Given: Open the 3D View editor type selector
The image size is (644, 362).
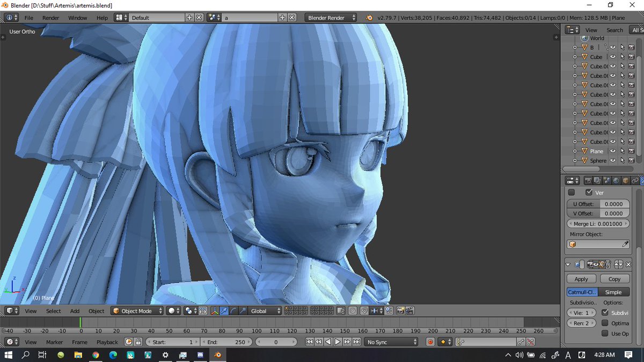Looking at the screenshot, I should coord(11,311).
